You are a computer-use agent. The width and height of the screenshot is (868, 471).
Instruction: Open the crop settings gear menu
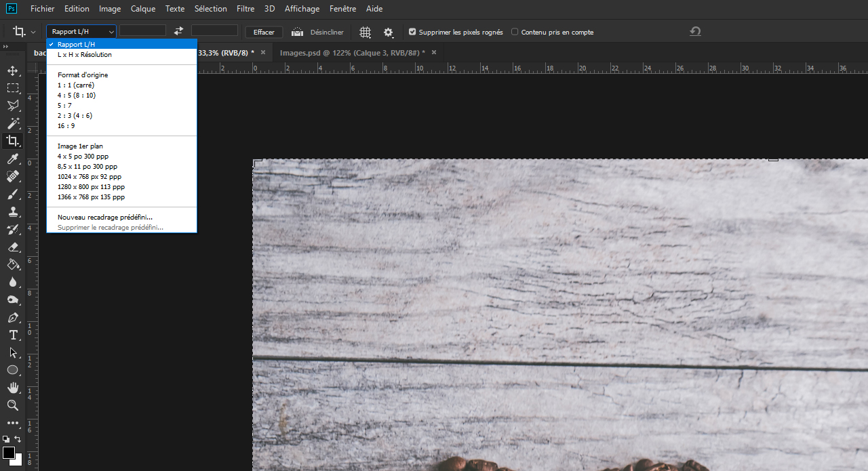click(388, 32)
